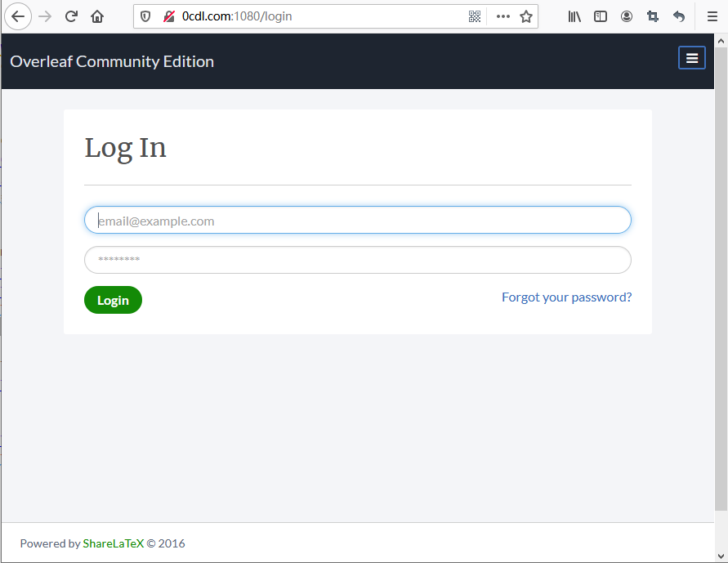728x563 pixels.
Task: Click the screenshot crop tool icon
Action: point(653,16)
